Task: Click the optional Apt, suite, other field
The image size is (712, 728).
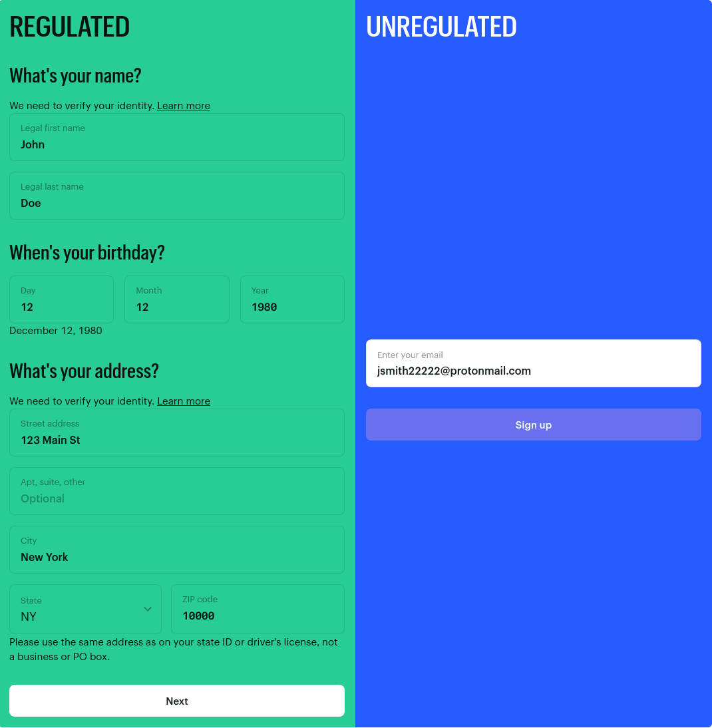Action: pos(177,491)
